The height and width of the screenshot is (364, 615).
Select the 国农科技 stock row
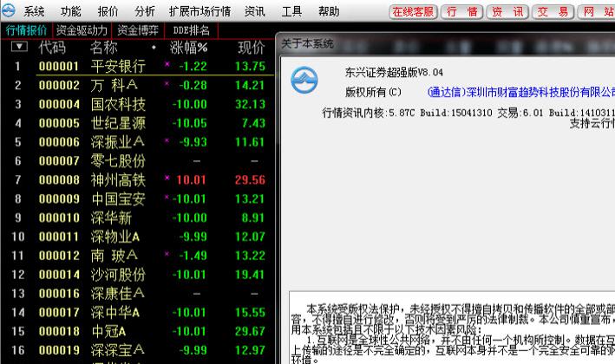click(137, 104)
